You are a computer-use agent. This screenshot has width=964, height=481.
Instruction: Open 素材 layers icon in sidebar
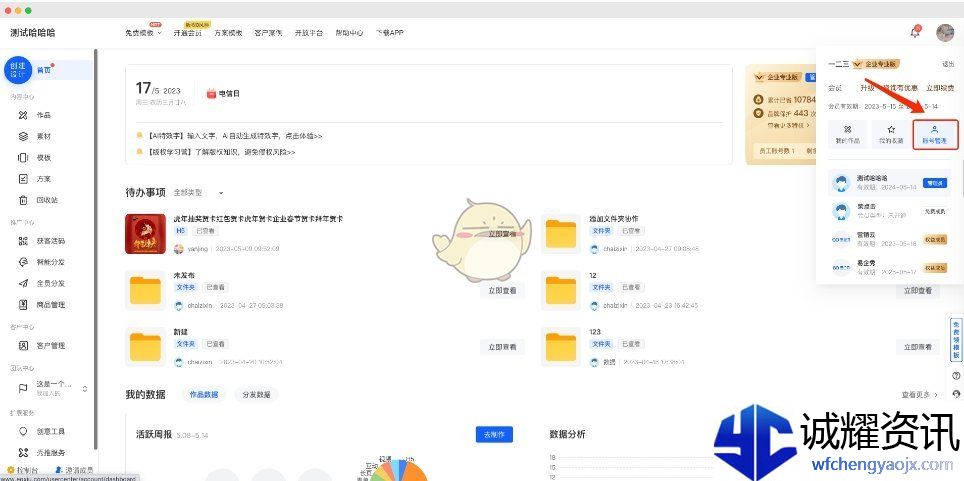tap(23, 137)
